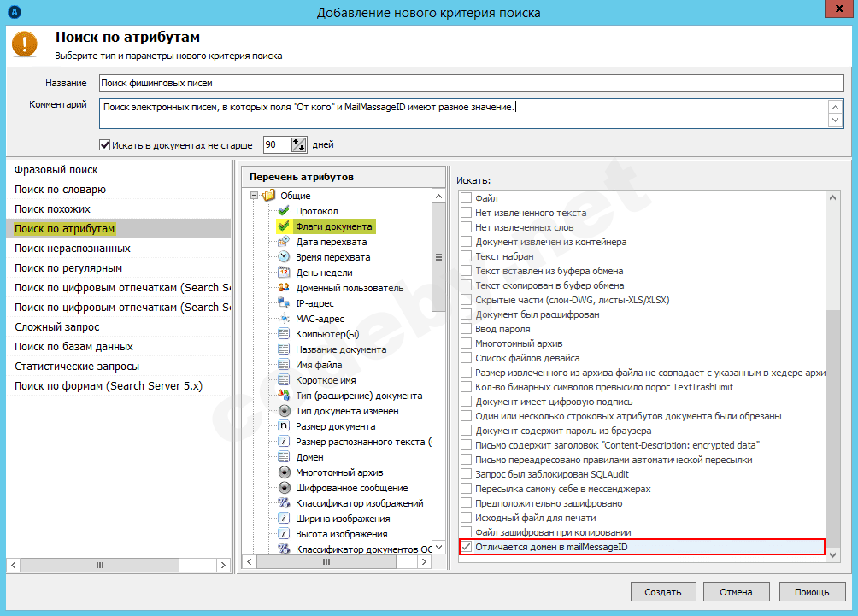Click the Многотомный архив tree icon
This screenshot has width=858, height=616.
pos(284,472)
